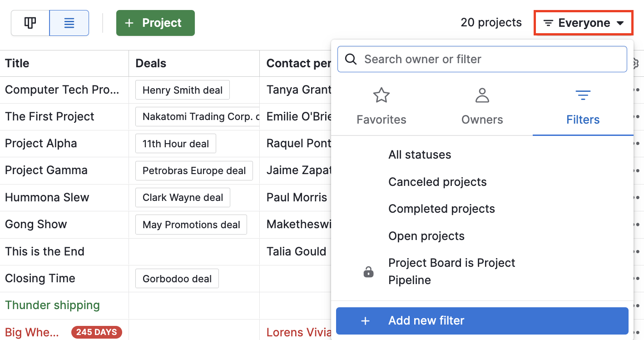The width and height of the screenshot is (644, 340).
Task: Switch to the kanban board view
Action: [30, 23]
